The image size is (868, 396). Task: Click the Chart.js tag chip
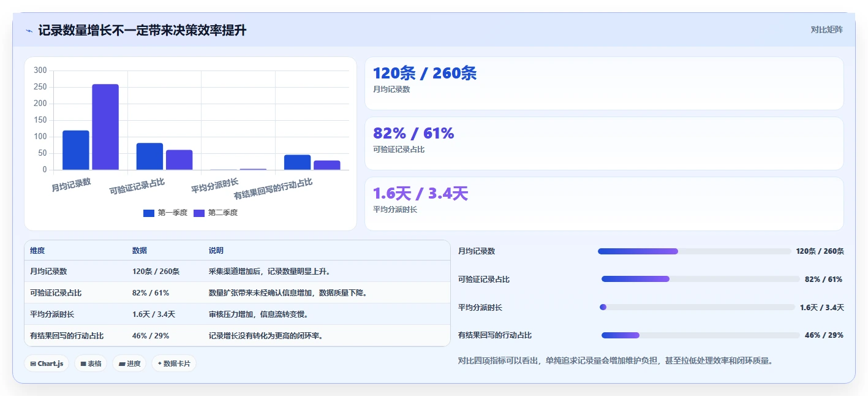pyautogui.click(x=47, y=364)
